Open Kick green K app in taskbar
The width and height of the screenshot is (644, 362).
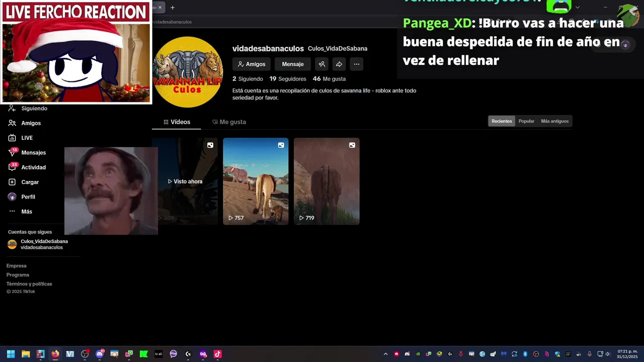[x=143, y=354]
